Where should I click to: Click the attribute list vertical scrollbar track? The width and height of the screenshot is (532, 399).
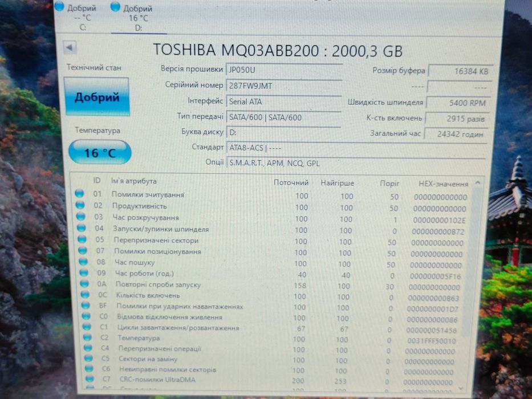470,285
